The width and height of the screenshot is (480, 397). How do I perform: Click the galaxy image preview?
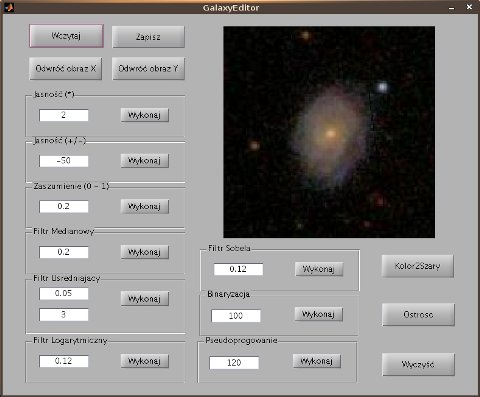point(329,132)
